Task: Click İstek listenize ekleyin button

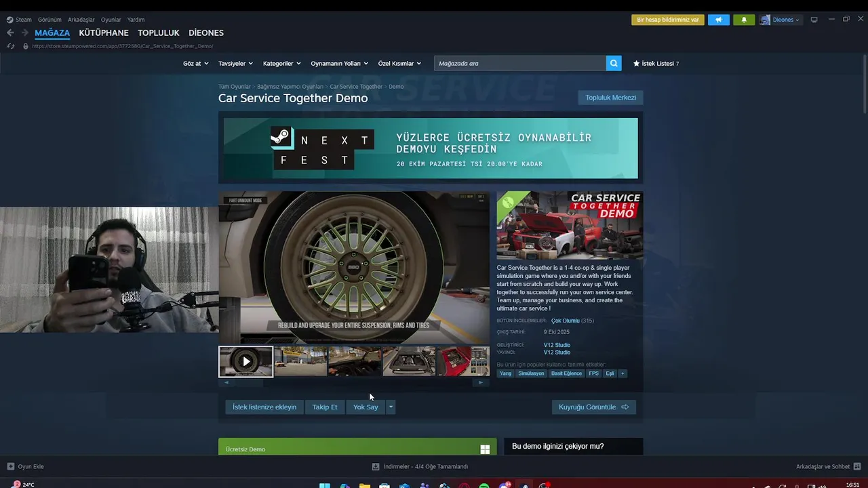Action: click(x=264, y=407)
